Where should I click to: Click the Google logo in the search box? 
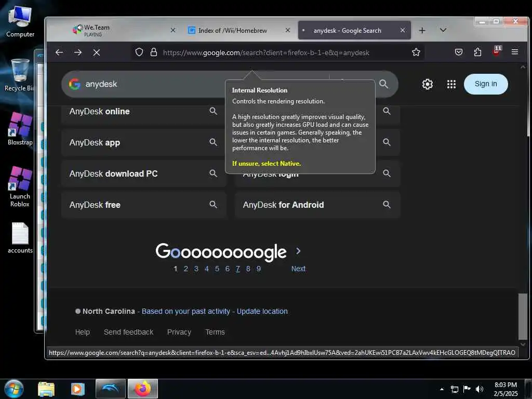point(75,84)
